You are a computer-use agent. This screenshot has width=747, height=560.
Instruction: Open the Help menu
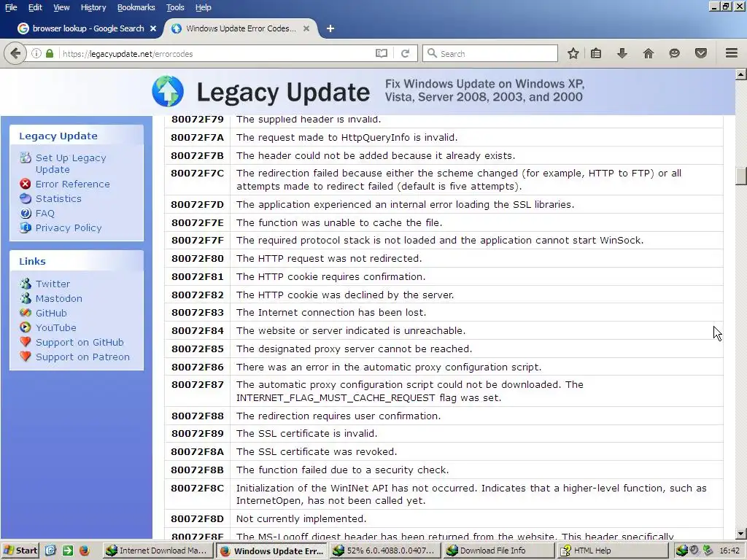[204, 7]
